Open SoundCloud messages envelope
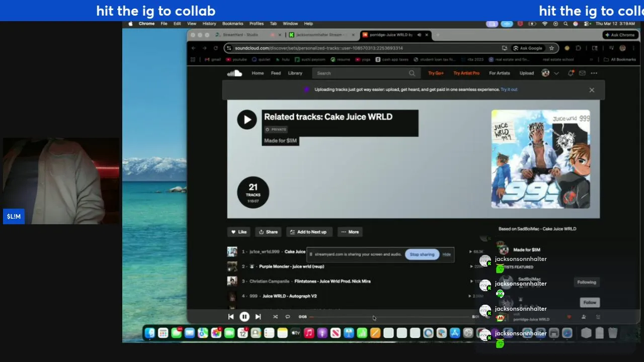 (582, 73)
